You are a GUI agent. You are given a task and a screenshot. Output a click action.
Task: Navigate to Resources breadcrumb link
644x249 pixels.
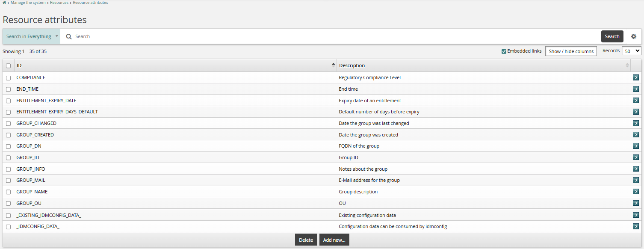[59, 3]
